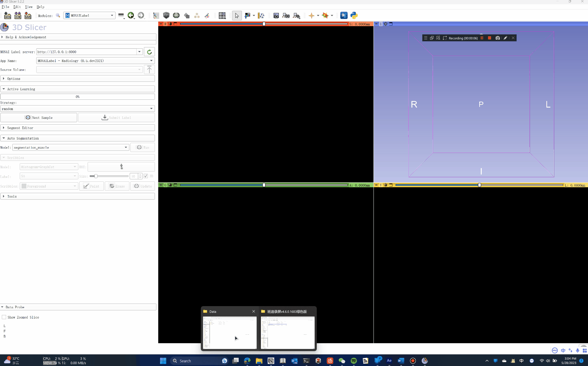Open the View menu
Image resolution: width=588 pixels, height=366 pixels.
pyautogui.click(x=29, y=7)
